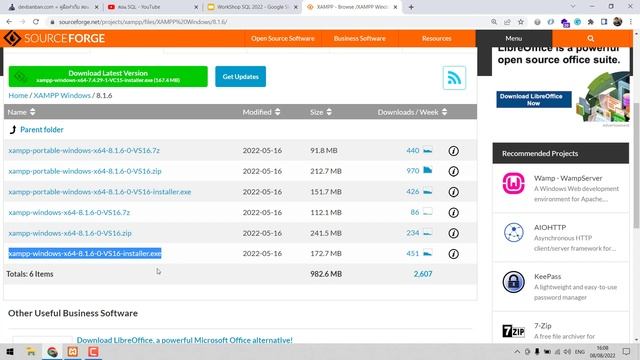Image resolution: width=640 pixels, height=360 pixels.
Task: Open the browser extensions puzzle icon
Action: (x=591, y=22)
